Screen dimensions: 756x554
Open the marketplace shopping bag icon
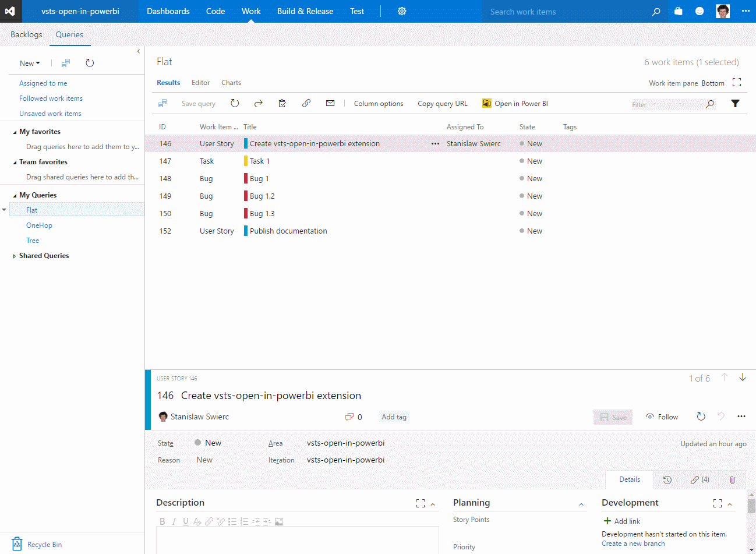[678, 11]
